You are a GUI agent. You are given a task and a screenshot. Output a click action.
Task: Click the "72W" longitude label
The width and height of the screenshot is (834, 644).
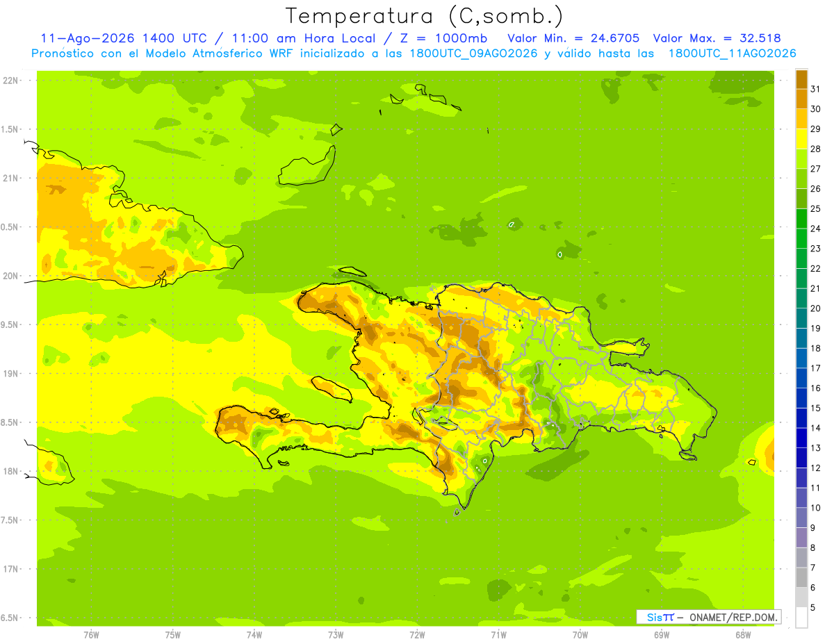(417, 635)
